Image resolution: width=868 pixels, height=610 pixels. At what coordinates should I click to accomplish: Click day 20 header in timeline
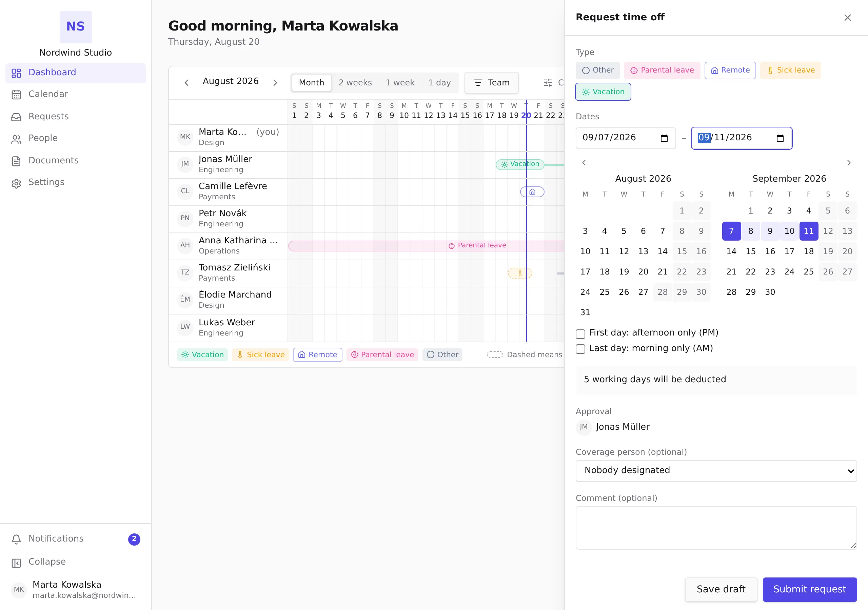526,111
